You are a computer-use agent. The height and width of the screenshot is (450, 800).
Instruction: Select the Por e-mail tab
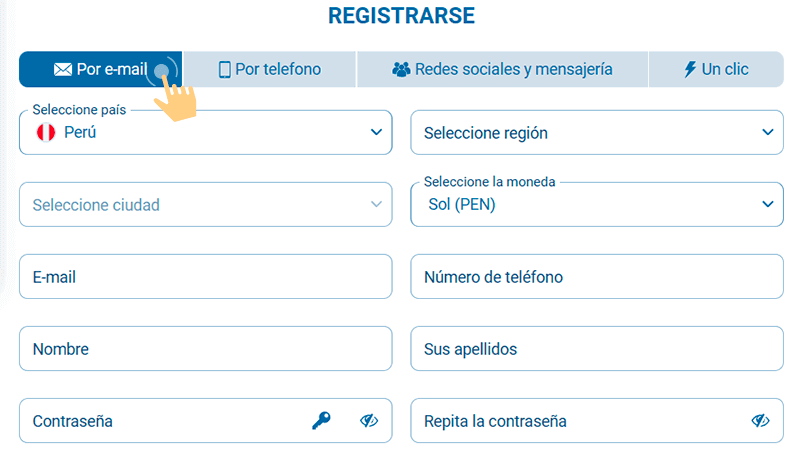click(100, 70)
